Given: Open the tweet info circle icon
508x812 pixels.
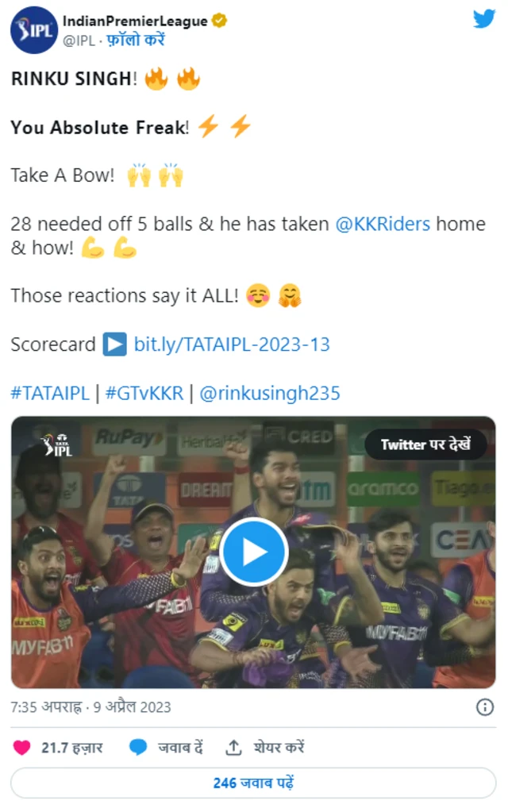Looking at the screenshot, I should [x=485, y=707].
